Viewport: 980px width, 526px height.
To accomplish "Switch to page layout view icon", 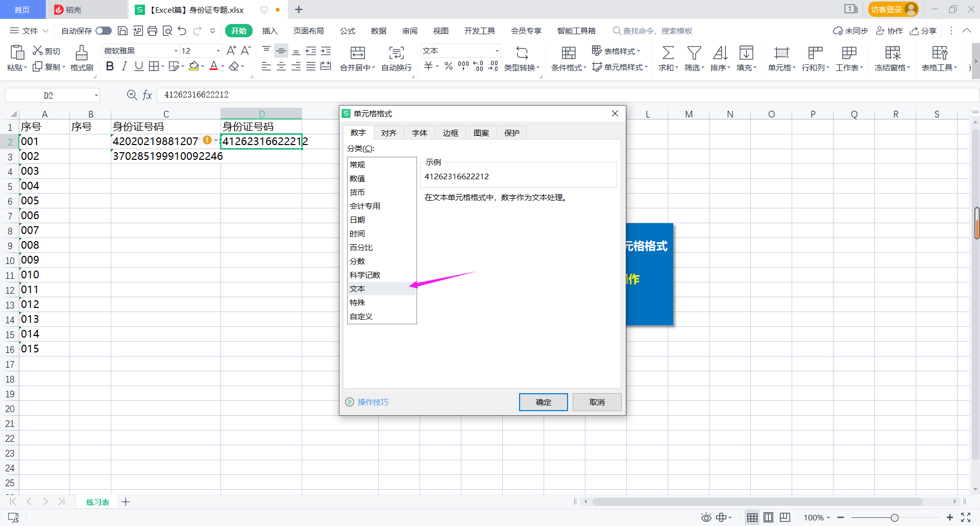I will pyautogui.click(x=769, y=518).
